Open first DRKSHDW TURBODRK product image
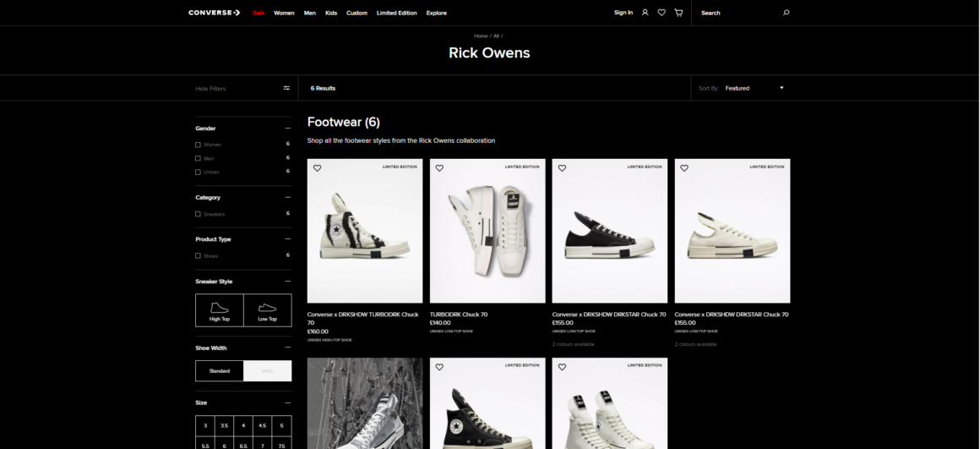Viewport: 980px width, 449px height. (x=365, y=231)
